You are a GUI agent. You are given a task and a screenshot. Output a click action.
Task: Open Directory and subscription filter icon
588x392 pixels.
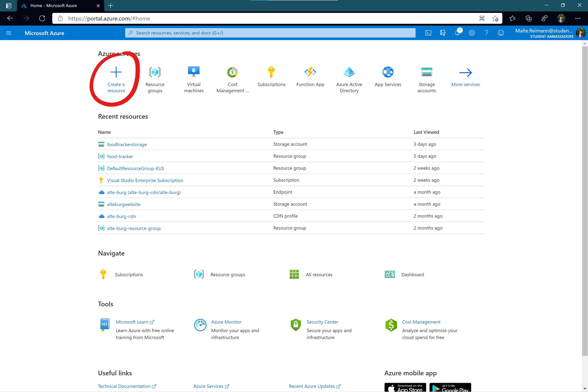click(442, 33)
